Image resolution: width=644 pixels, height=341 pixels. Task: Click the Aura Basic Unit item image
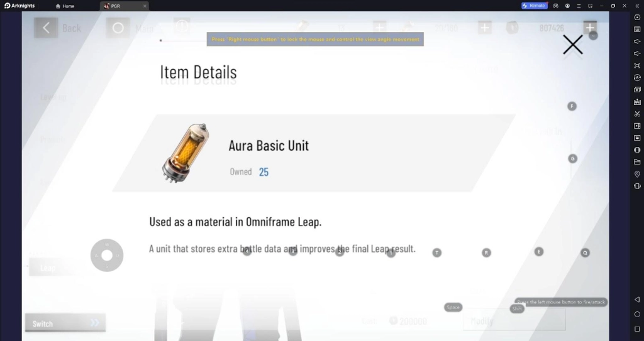pos(186,153)
